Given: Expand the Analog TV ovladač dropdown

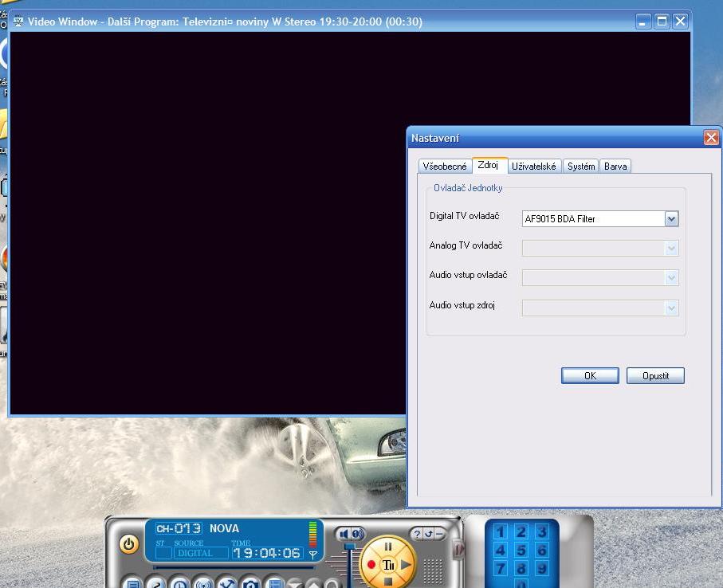Looking at the screenshot, I should point(671,249).
